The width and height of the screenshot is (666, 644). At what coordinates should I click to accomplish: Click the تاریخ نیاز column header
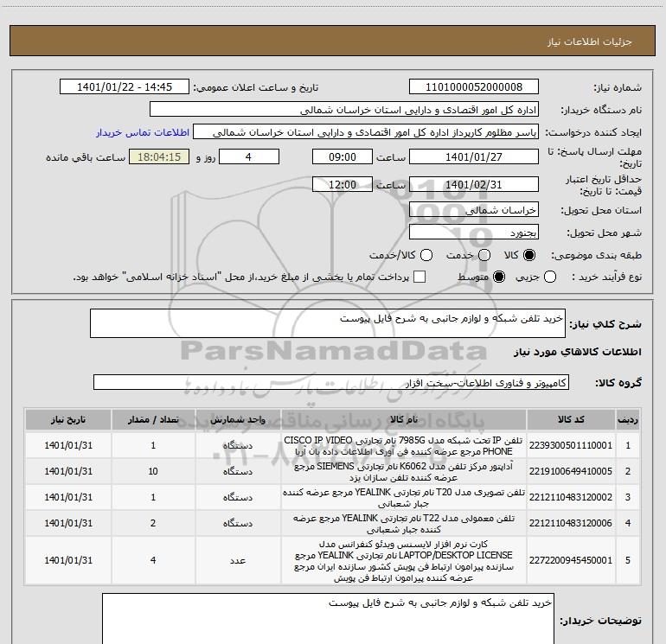[68, 420]
